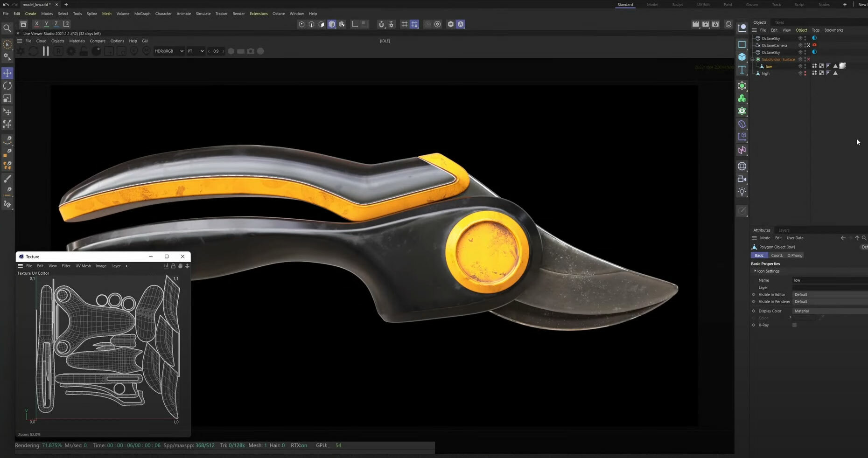Select the OctaneCamera object row
Image resolution: width=868 pixels, height=458 pixels.
[x=774, y=45]
